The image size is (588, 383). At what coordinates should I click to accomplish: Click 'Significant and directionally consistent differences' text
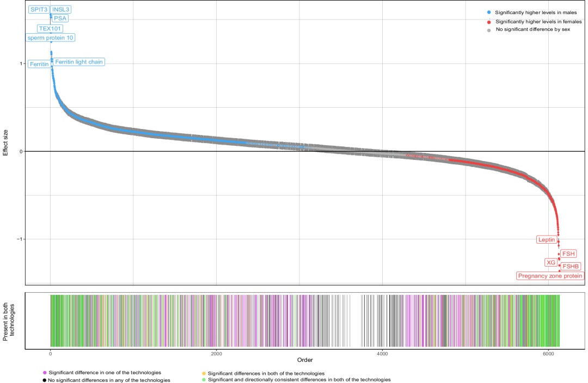(x=299, y=380)
